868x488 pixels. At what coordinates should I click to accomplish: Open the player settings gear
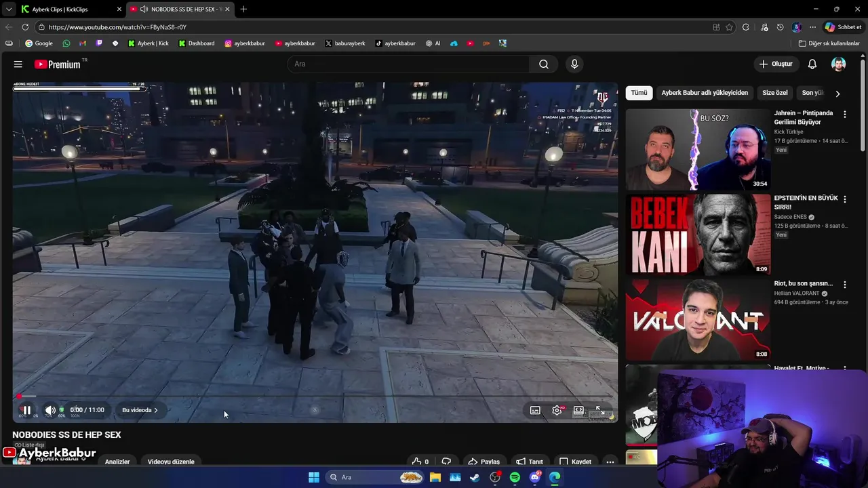click(x=557, y=410)
